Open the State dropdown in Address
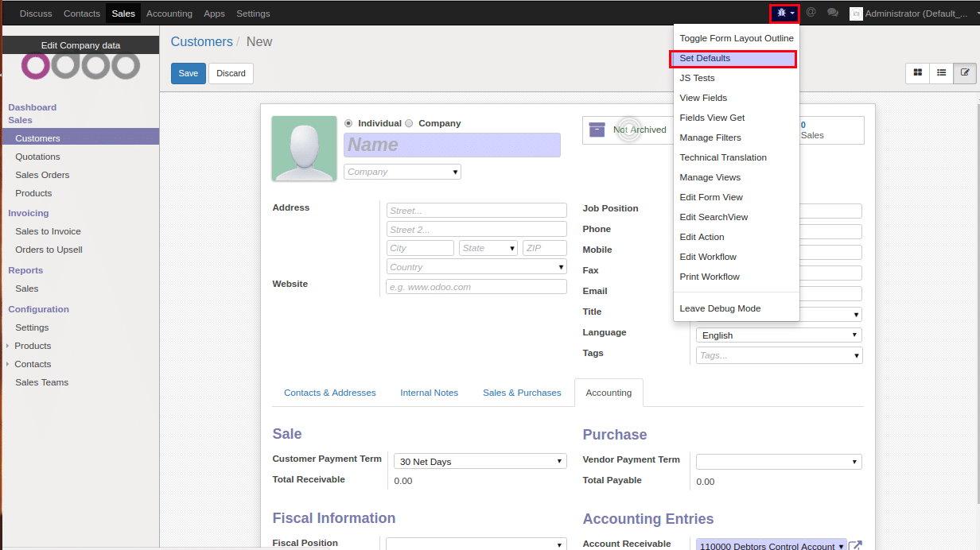980x550 pixels. pos(488,248)
